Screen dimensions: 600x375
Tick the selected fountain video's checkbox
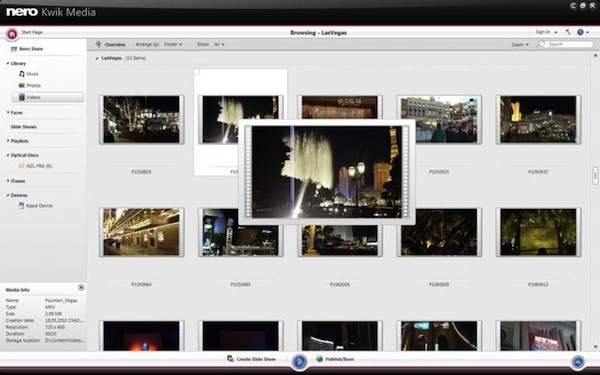(x=197, y=72)
